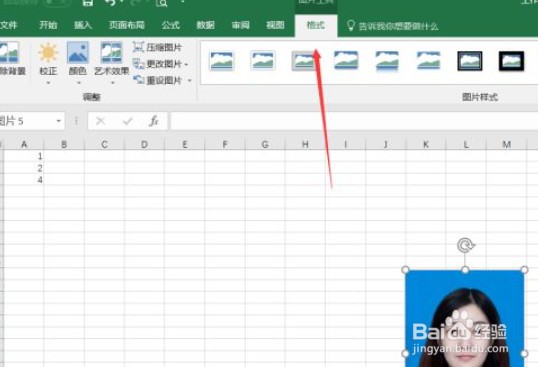Click into the formula bar
Image resolution: width=538 pixels, height=367 pixels.
tap(354, 121)
